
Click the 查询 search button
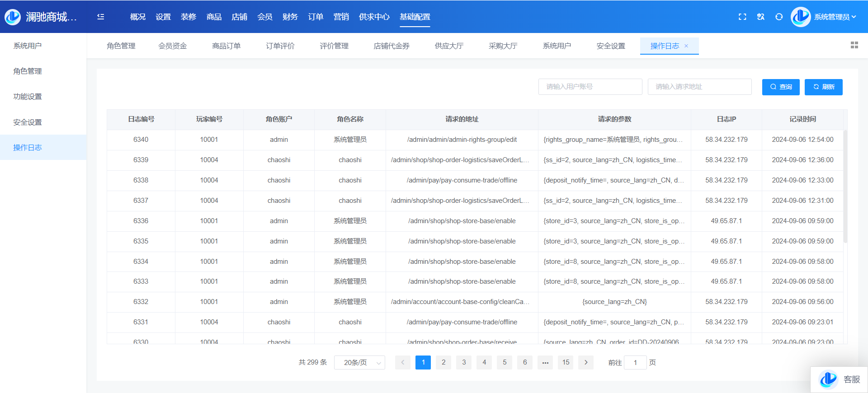click(x=781, y=87)
